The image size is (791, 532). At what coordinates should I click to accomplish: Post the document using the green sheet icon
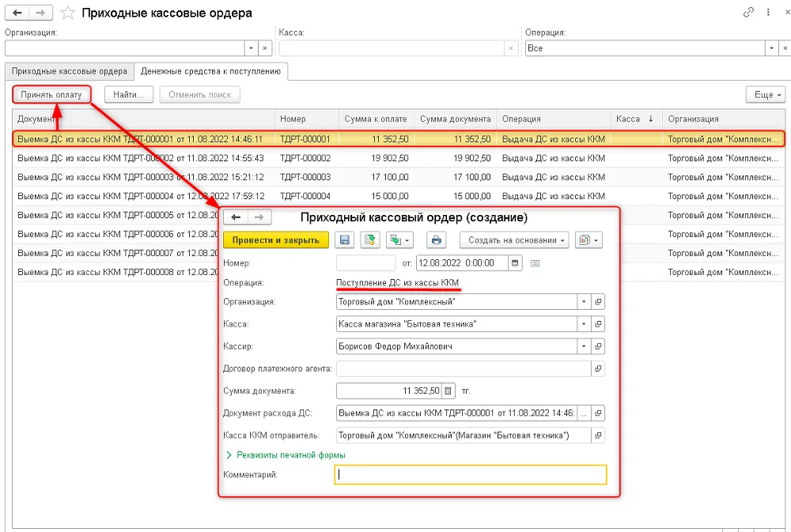point(369,240)
